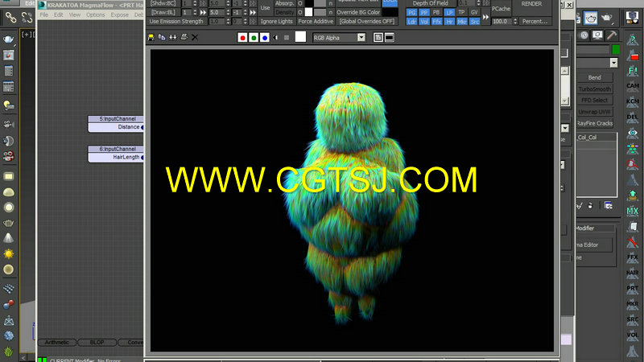The height and width of the screenshot is (362, 644).
Task: Toggle the green channel display
Action: [254, 38]
